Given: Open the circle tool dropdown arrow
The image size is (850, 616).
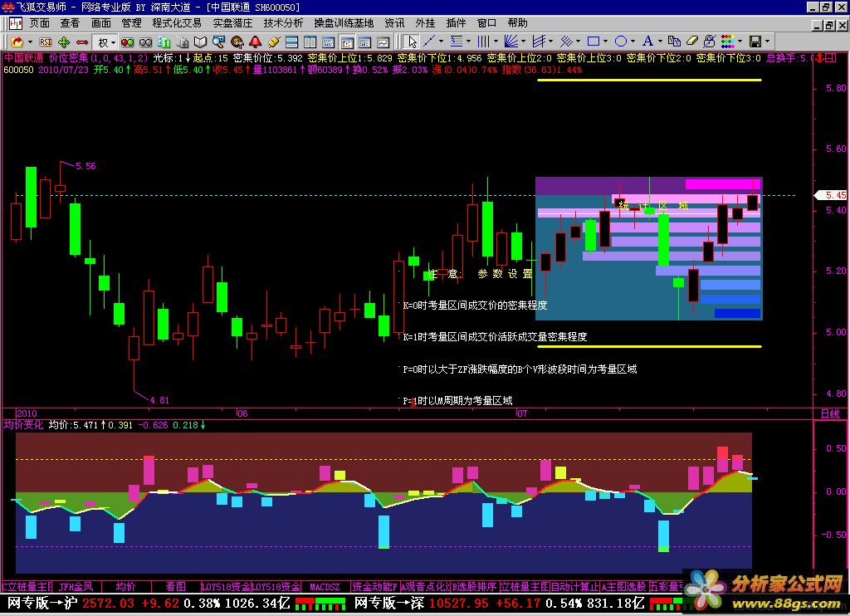Looking at the screenshot, I should point(633,42).
